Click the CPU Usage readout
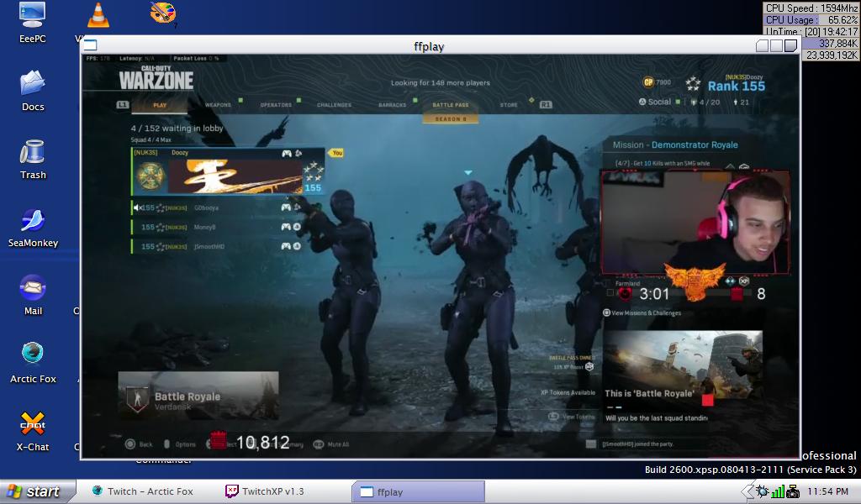The width and height of the screenshot is (861, 504). point(811,20)
